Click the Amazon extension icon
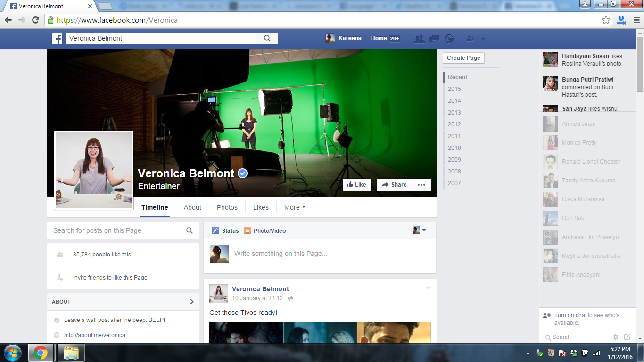This screenshot has height=362, width=644. click(x=621, y=20)
